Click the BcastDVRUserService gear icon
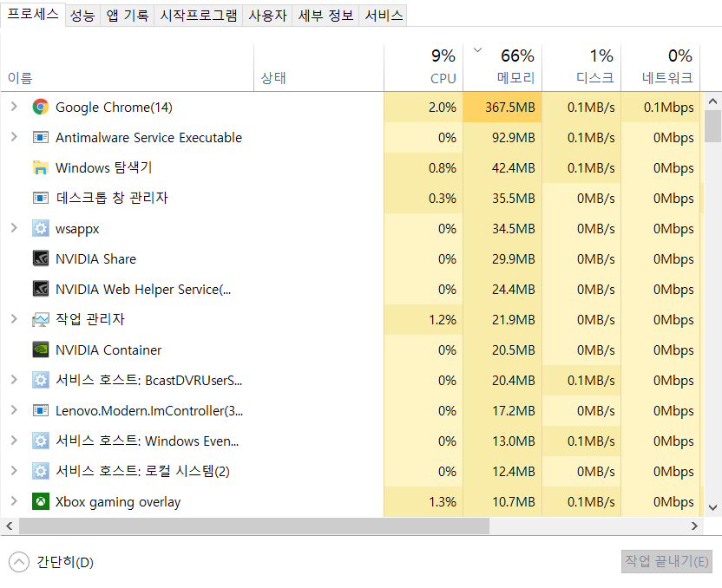Image resolution: width=722 pixels, height=588 pixels. [x=41, y=380]
